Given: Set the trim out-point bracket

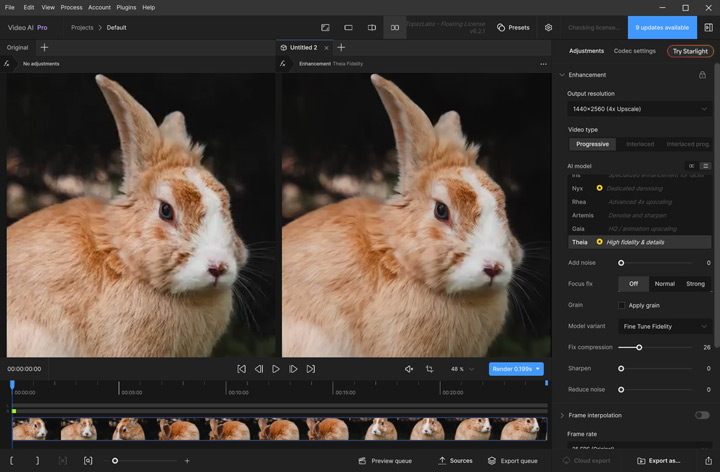Looking at the screenshot, I should pyautogui.click(x=38, y=461).
